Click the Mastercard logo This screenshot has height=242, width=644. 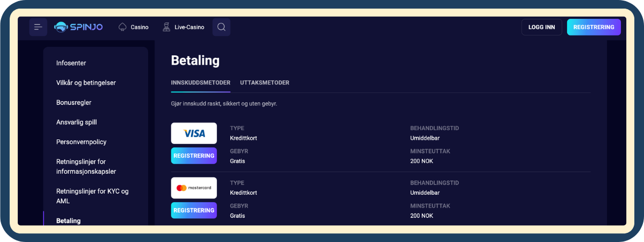pos(194,188)
